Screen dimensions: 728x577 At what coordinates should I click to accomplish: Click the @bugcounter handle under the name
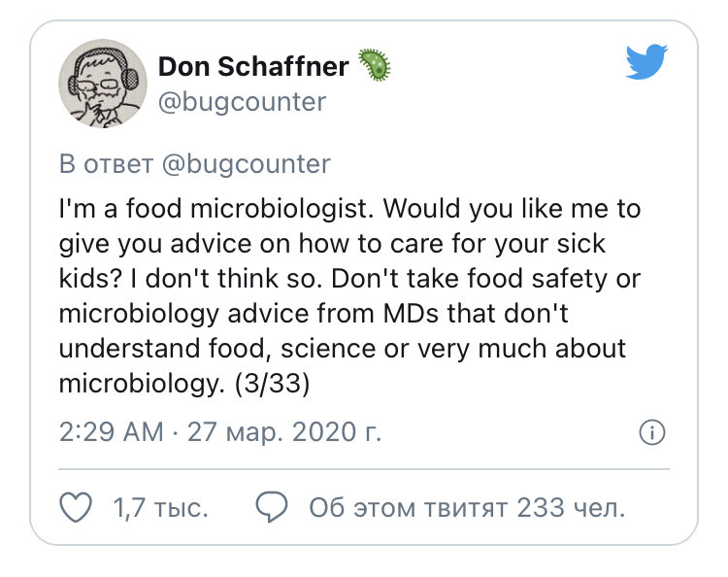coord(243,102)
